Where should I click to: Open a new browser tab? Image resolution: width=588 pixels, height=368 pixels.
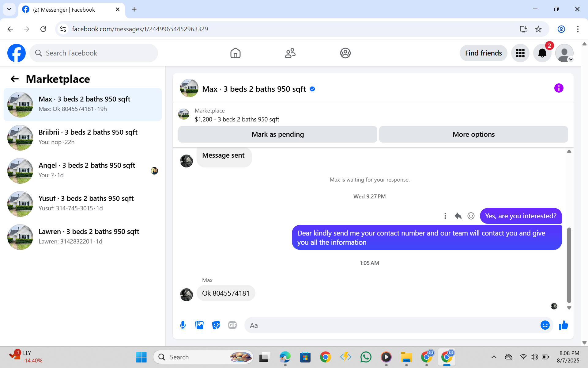(x=134, y=10)
